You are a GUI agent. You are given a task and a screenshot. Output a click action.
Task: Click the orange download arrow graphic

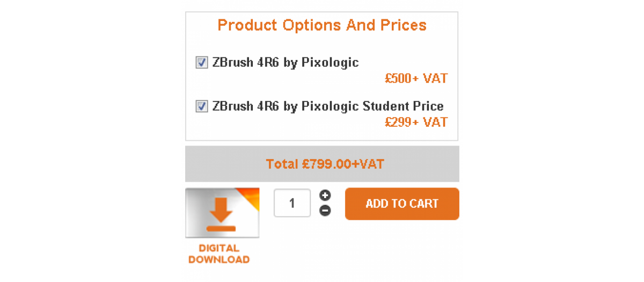pos(222,210)
